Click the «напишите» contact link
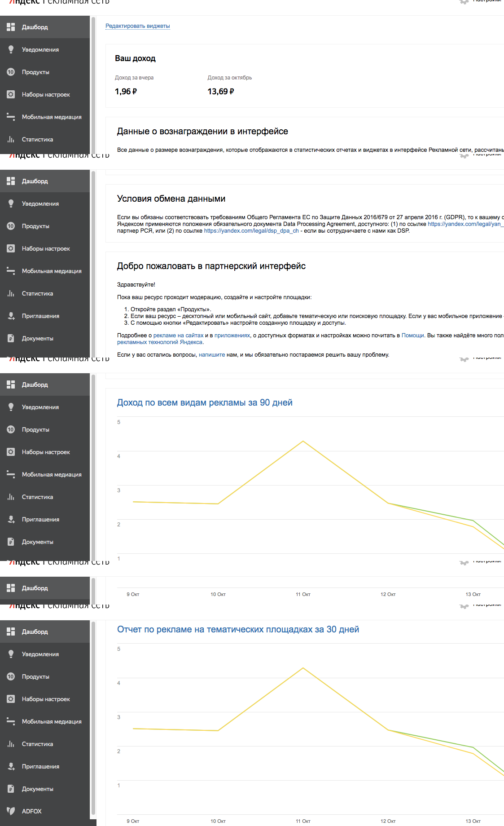This screenshot has height=826, width=504. coord(211,355)
